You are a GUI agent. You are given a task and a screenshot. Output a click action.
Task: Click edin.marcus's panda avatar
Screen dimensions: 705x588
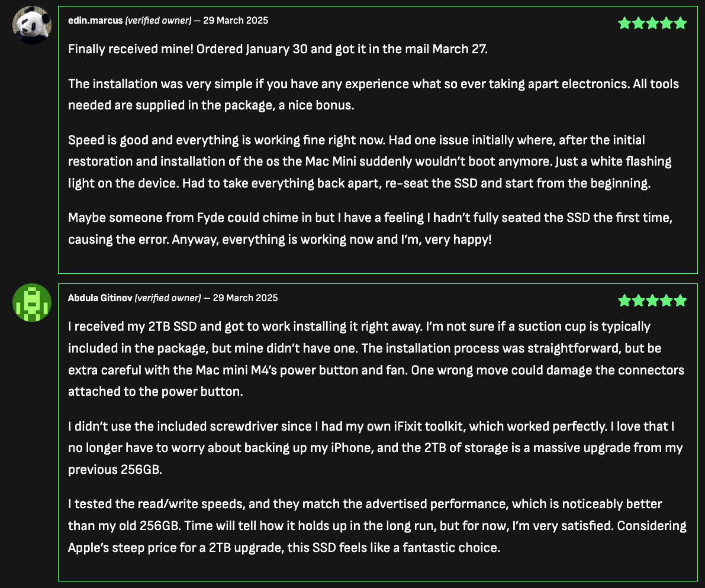coord(32,25)
